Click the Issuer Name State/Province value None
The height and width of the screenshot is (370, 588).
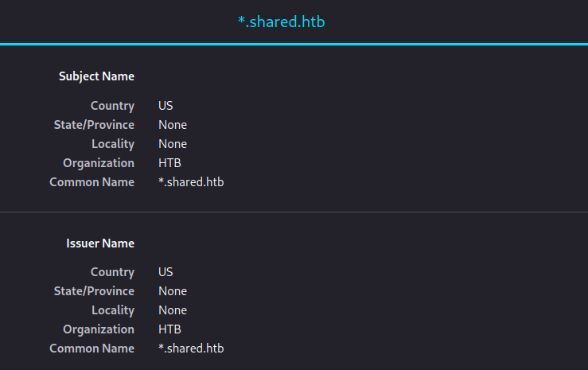click(173, 291)
